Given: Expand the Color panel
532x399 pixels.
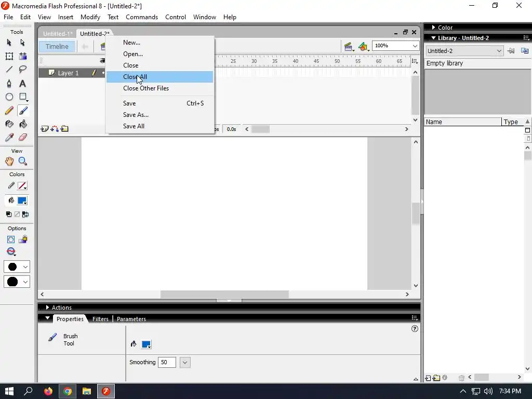Looking at the screenshot, I should [433, 27].
